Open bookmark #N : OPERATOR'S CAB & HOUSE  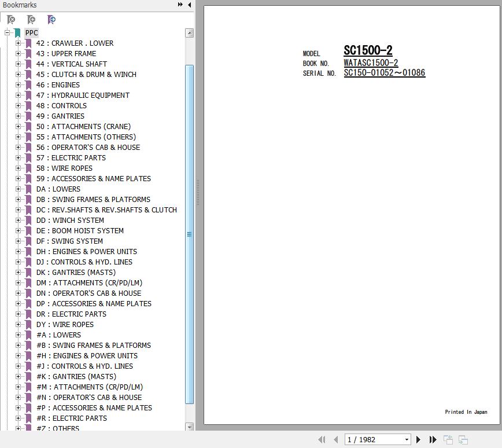pos(88,397)
